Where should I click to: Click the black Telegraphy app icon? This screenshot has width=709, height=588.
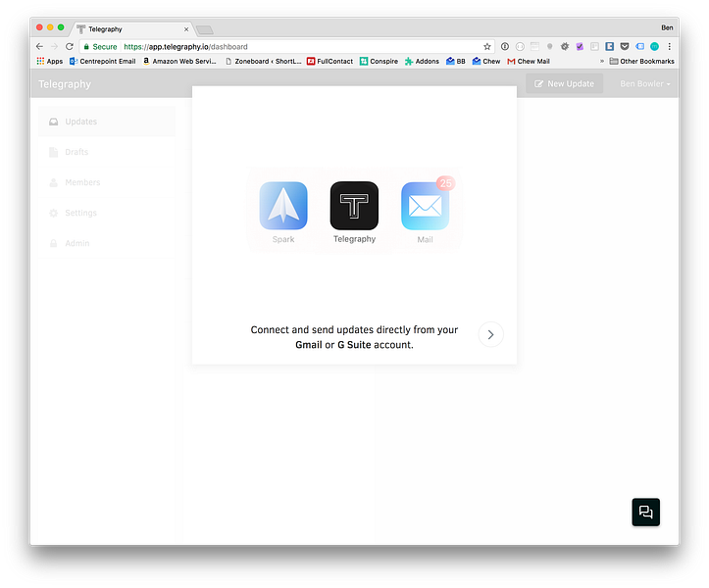[354, 206]
